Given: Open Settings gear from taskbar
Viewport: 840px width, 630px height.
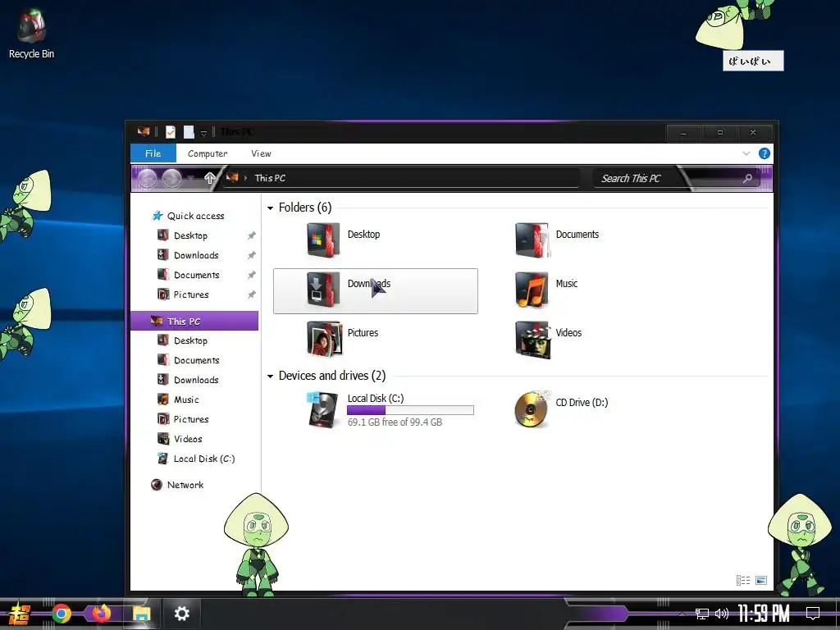Looking at the screenshot, I should pyautogui.click(x=181, y=614).
